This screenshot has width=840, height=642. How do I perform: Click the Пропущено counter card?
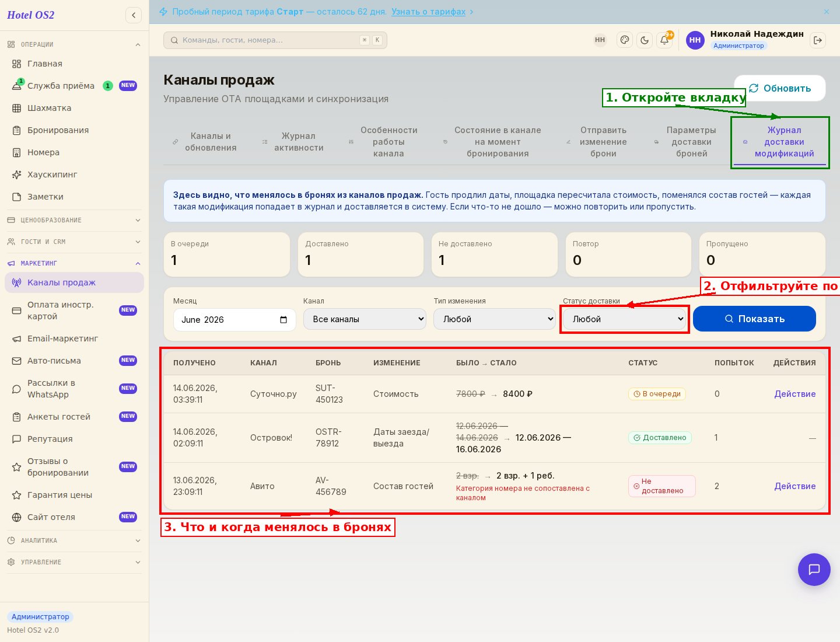pyautogui.click(x=762, y=254)
